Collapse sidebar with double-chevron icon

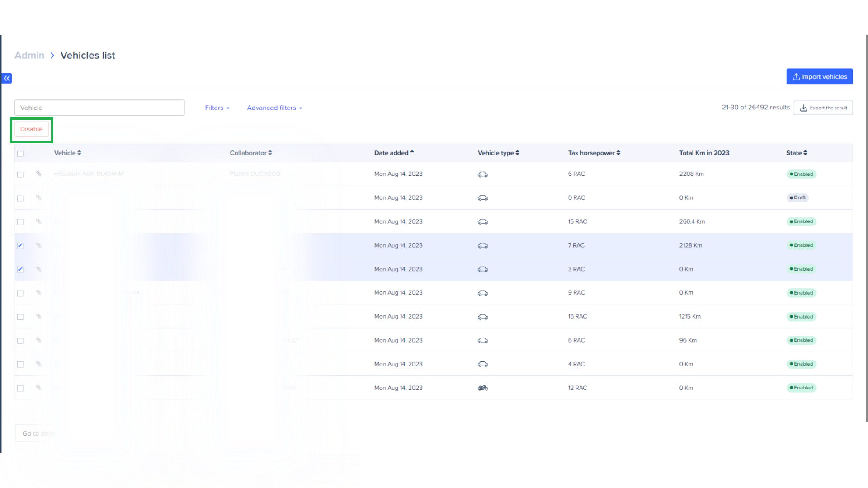(x=7, y=78)
